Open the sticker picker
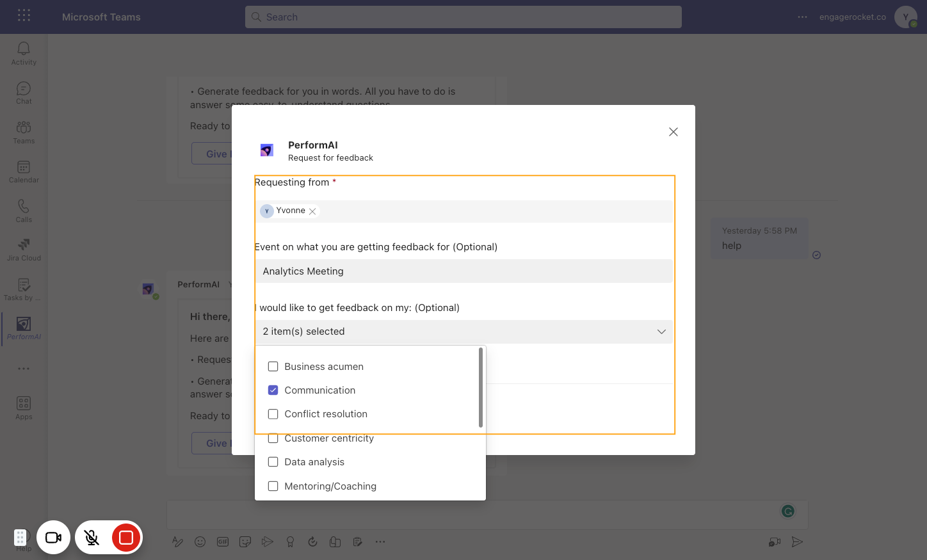The height and width of the screenshot is (560, 927). 245,542
